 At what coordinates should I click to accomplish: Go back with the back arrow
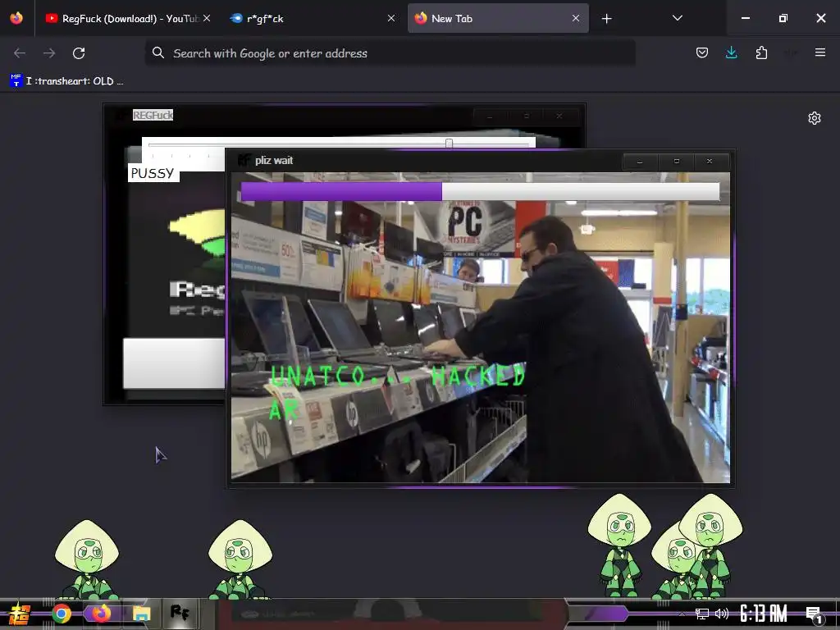[20, 53]
